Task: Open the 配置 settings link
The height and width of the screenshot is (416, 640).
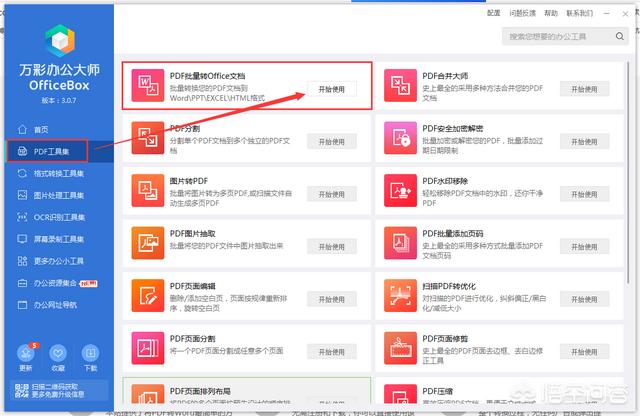Action: pos(493,13)
